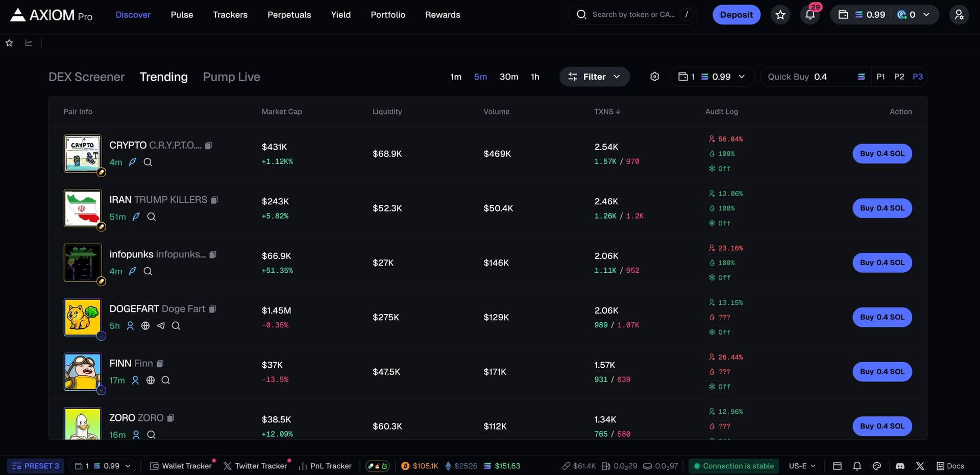Viewport: 980px width, 475px height.
Task: Open Discord icon in bottom bar
Action: (x=900, y=466)
